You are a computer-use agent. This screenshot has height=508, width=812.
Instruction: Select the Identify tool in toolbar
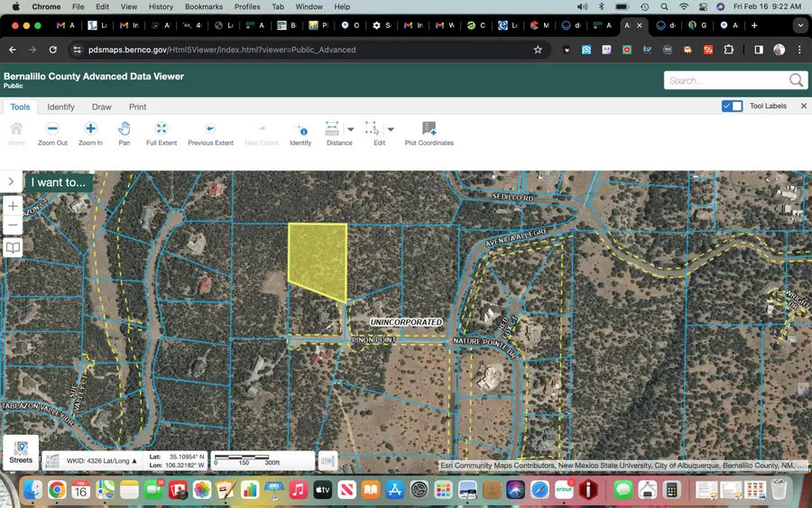(x=300, y=134)
